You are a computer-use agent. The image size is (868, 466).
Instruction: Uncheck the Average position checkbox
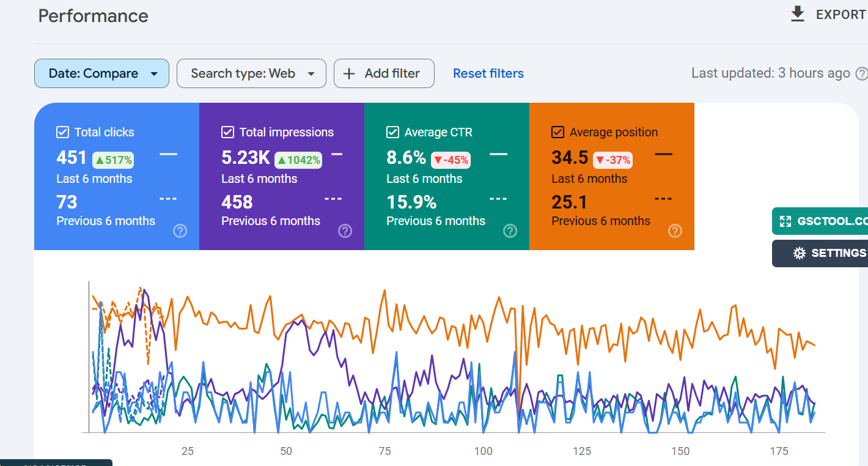pyautogui.click(x=557, y=132)
